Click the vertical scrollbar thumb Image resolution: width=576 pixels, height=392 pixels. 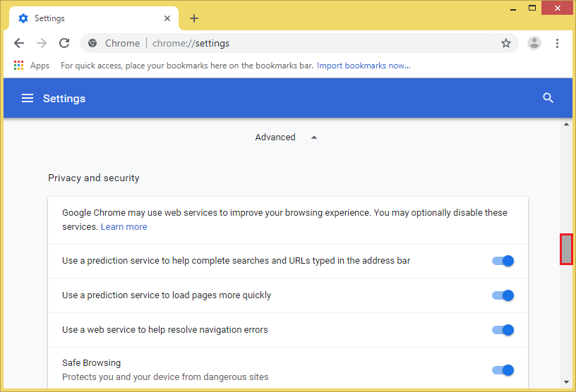pos(566,249)
